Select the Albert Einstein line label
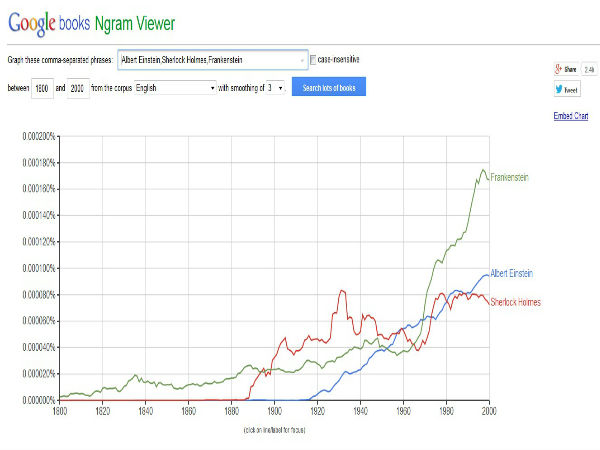 (x=514, y=273)
